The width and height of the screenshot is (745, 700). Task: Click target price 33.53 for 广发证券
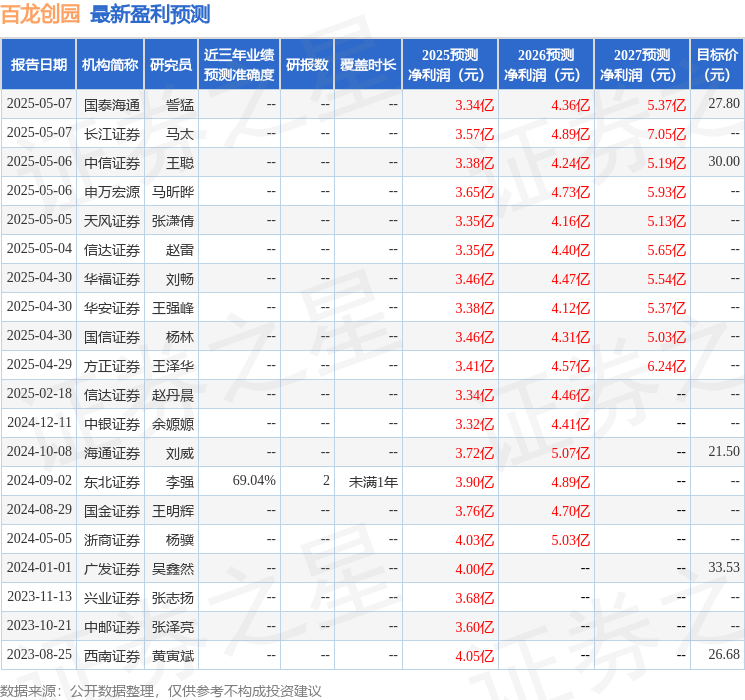pos(724,567)
